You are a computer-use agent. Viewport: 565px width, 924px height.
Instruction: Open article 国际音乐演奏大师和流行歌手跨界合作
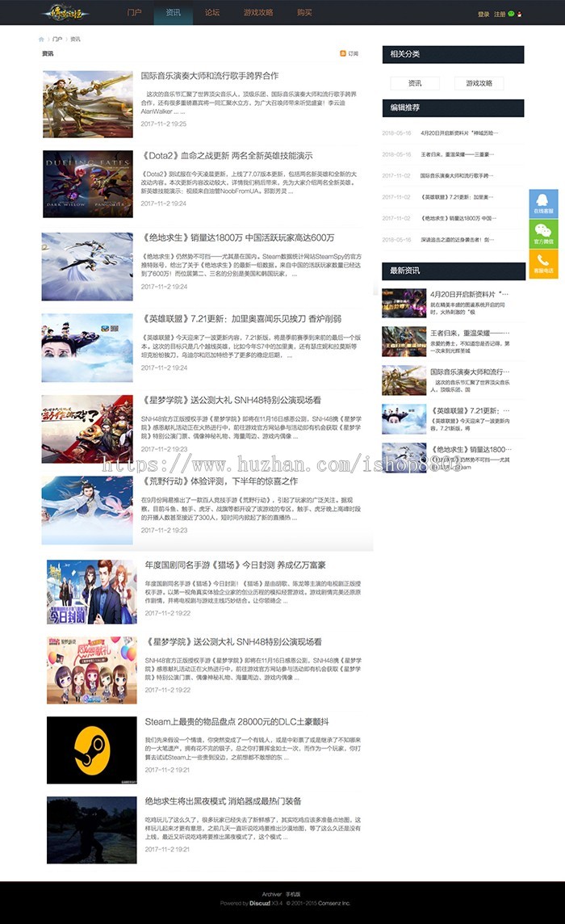pos(210,76)
